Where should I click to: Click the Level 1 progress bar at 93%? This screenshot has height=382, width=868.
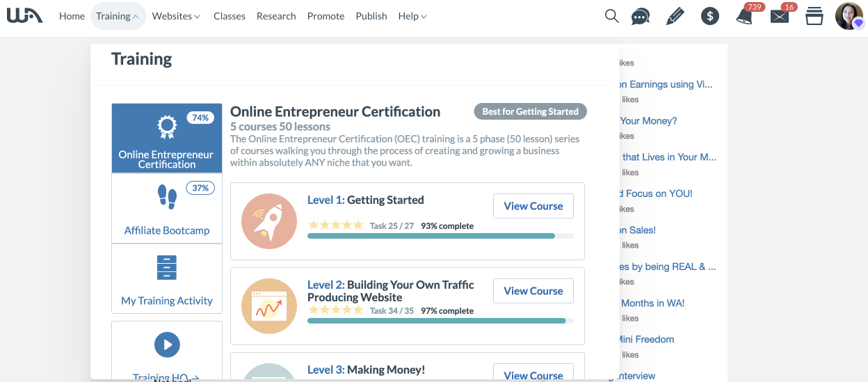pyautogui.click(x=440, y=236)
